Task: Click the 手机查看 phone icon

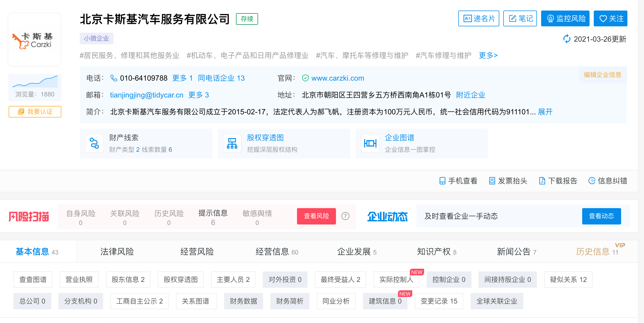Action: tap(442, 181)
